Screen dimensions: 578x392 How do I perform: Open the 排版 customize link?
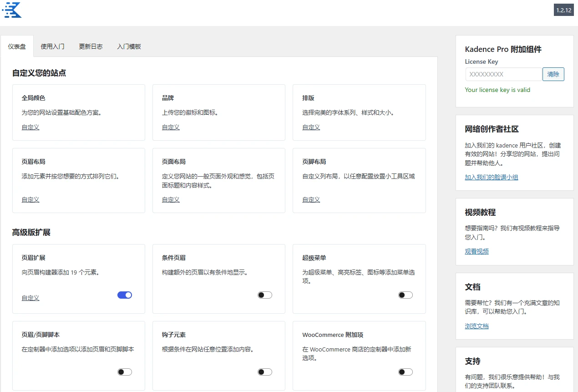click(310, 127)
